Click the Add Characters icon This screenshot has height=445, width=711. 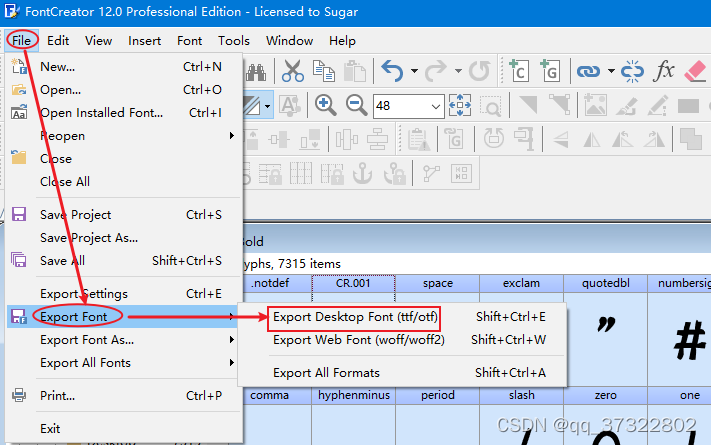(518, 71)
